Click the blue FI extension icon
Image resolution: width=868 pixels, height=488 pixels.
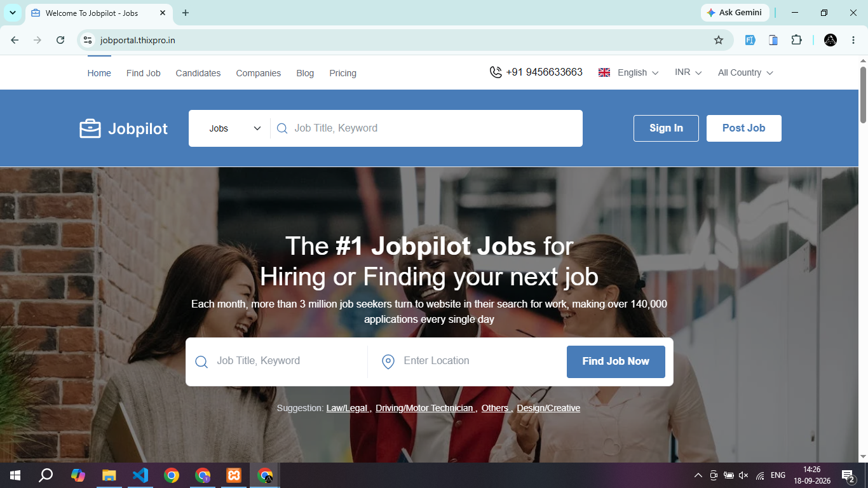(750, 40)
